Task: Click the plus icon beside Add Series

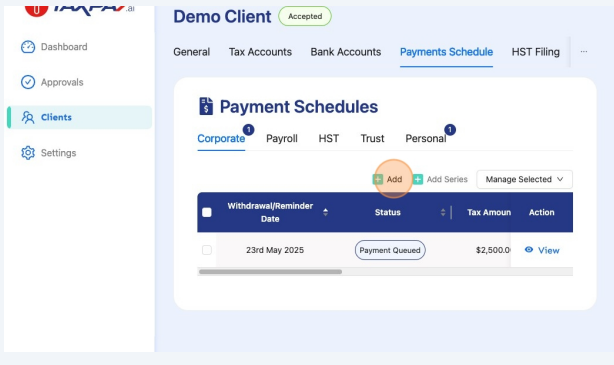Action: pyautogui.click(x=418, y=179)
